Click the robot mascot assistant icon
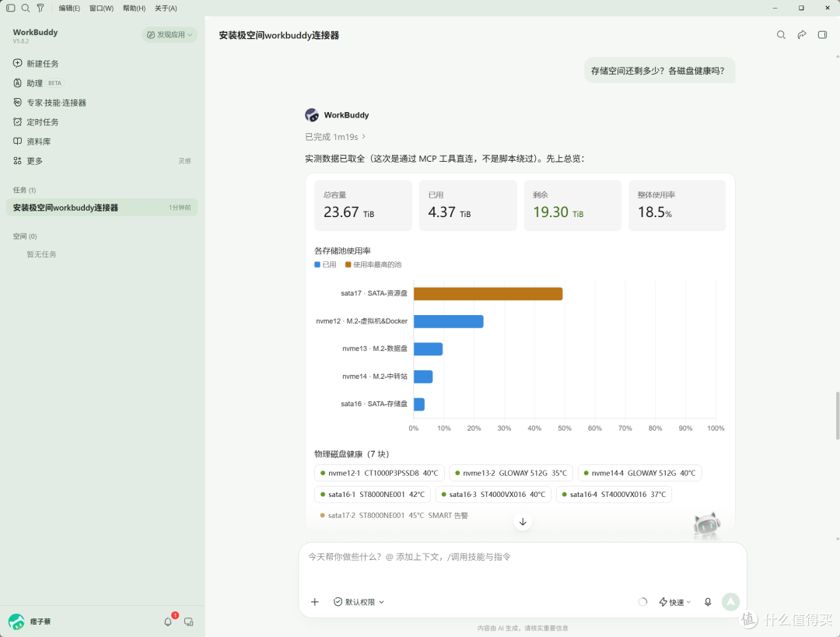Screen dimensions: 840x637 [706, 525]
